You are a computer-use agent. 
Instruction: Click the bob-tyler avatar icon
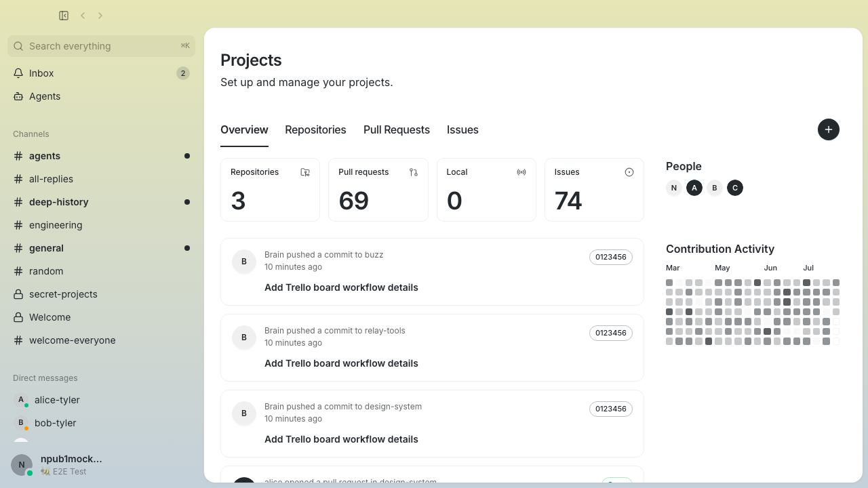tap(21, 423)
